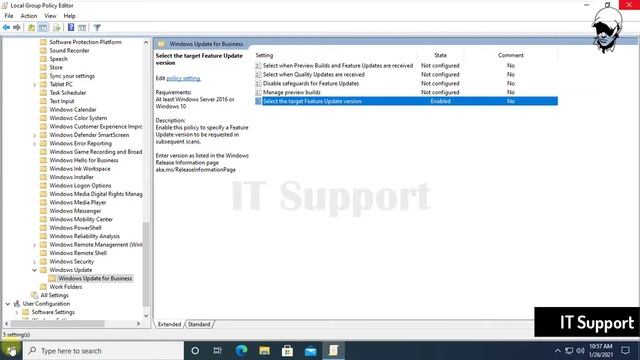This screenshot has width=640, height=360.
Task: Select 'Disable safeguards for Feature Updates' policy
Action: point(311,84)
